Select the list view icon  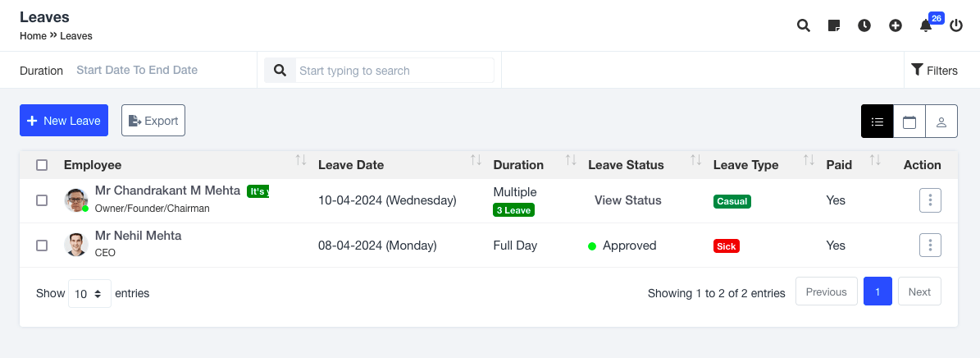click(877, 122)
